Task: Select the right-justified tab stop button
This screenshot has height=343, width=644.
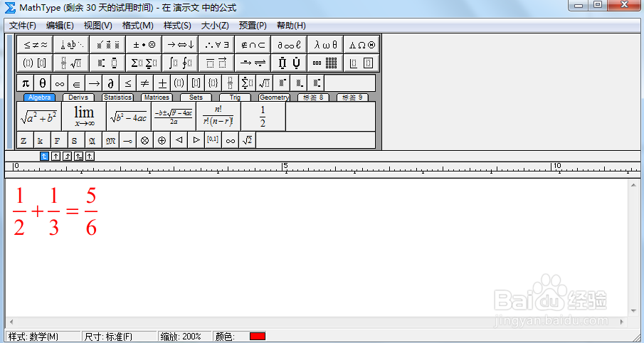Action: (x=68, y=156)
